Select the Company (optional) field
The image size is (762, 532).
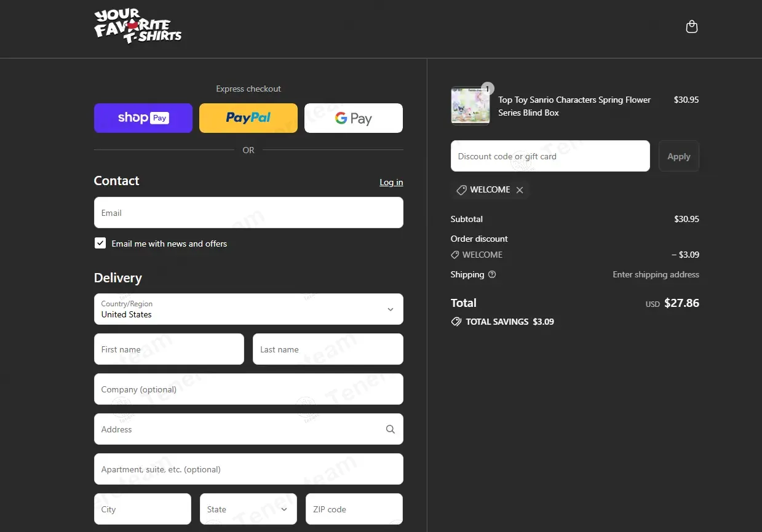tap(248, 389)
